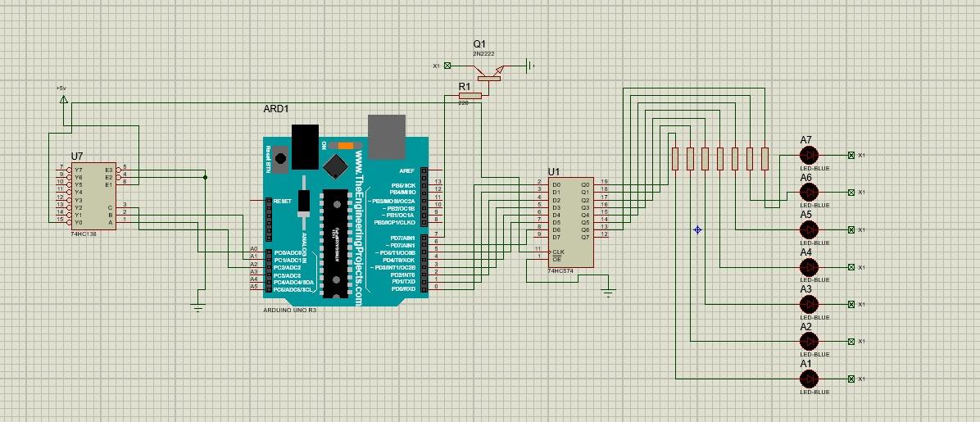Click the X1 terminal next to LED A3

[851, 304]
